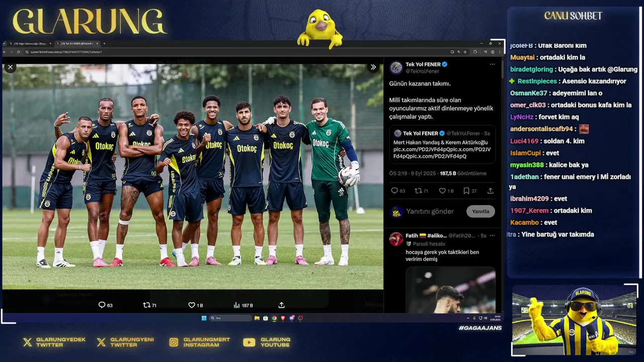Open the three-dot menu on Fatih's reply

point(492,235)
